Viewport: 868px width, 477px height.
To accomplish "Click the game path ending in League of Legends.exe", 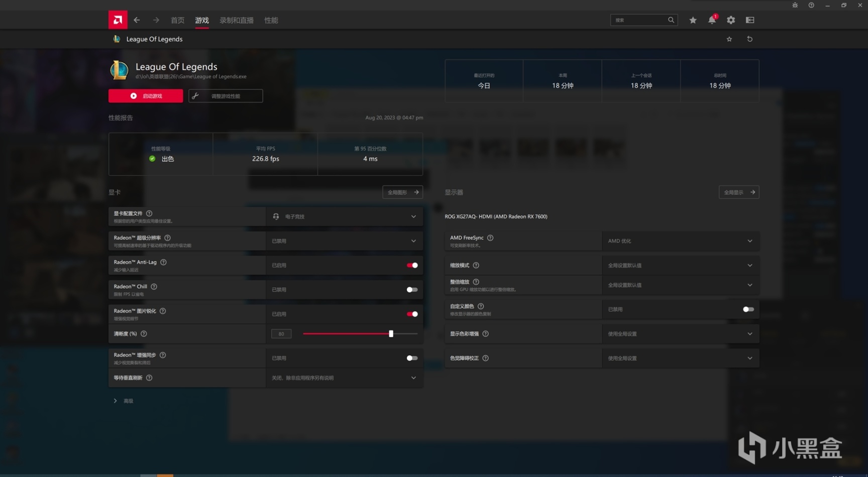I will pos(191,77).
